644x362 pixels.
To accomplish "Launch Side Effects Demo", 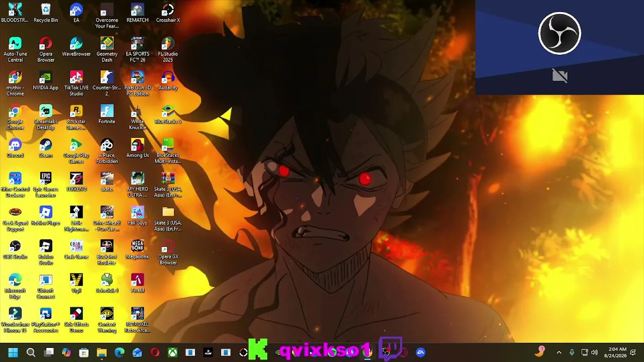I will (x=76, y=319).
